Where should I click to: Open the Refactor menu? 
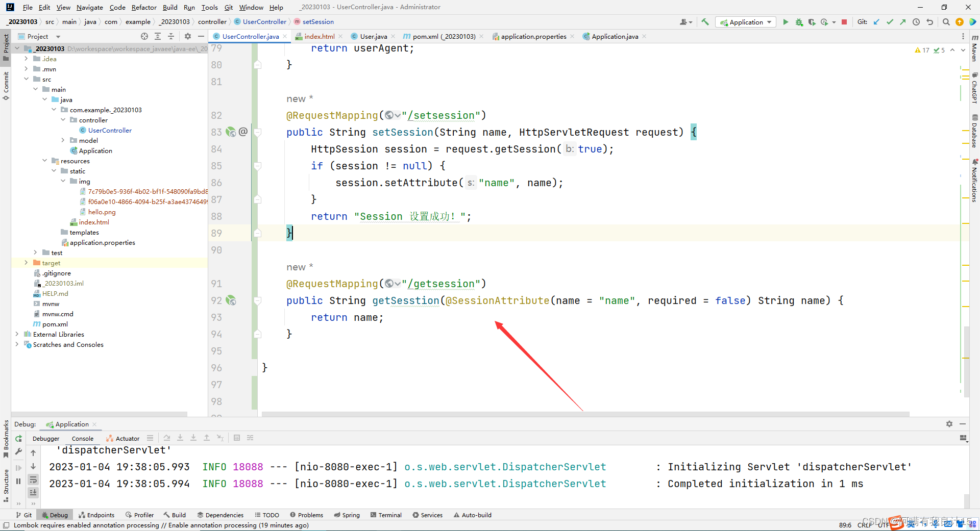point(143,7)
